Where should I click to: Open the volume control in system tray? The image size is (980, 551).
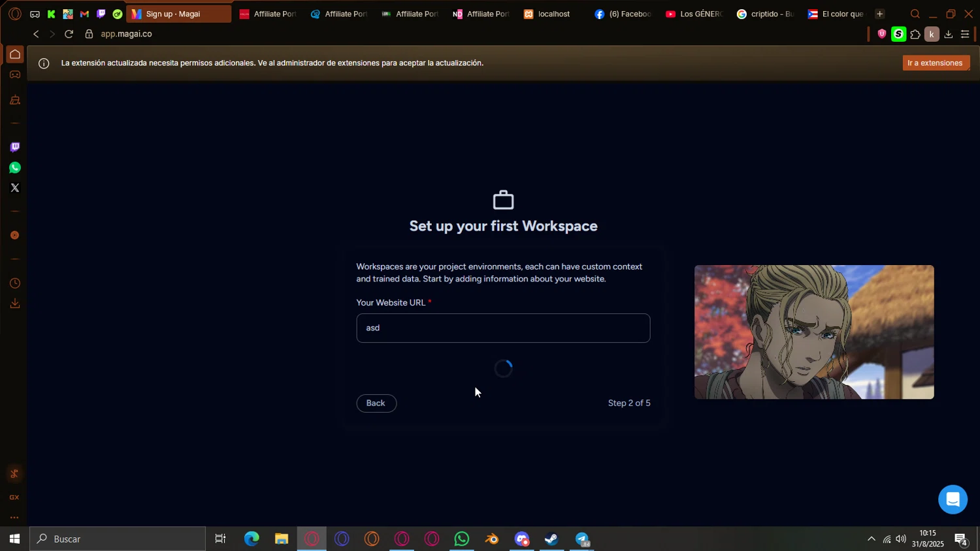point(901,539)
